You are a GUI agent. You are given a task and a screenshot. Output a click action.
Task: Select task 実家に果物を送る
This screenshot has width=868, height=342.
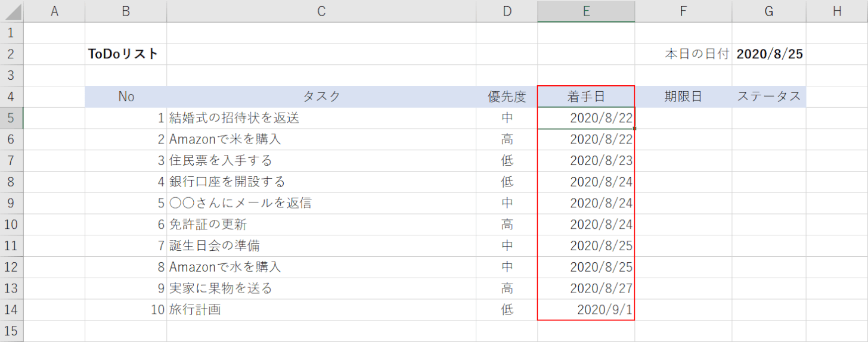(x=321, y=288)
